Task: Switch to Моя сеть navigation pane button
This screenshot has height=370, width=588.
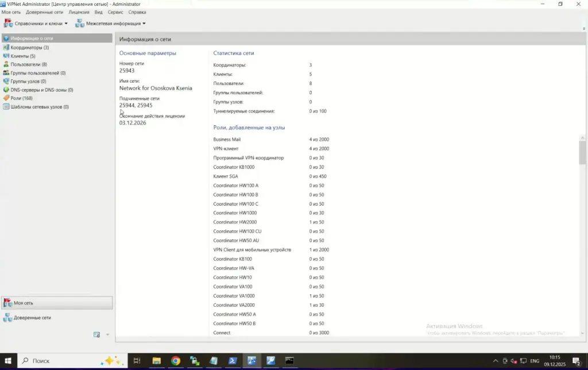Action: (57, 303)
